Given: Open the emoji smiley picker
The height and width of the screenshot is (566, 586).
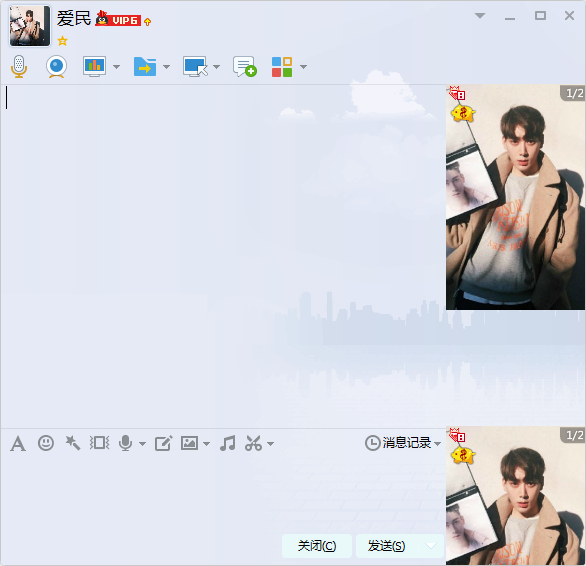Looking at the screenshot, I should (46, 443).
